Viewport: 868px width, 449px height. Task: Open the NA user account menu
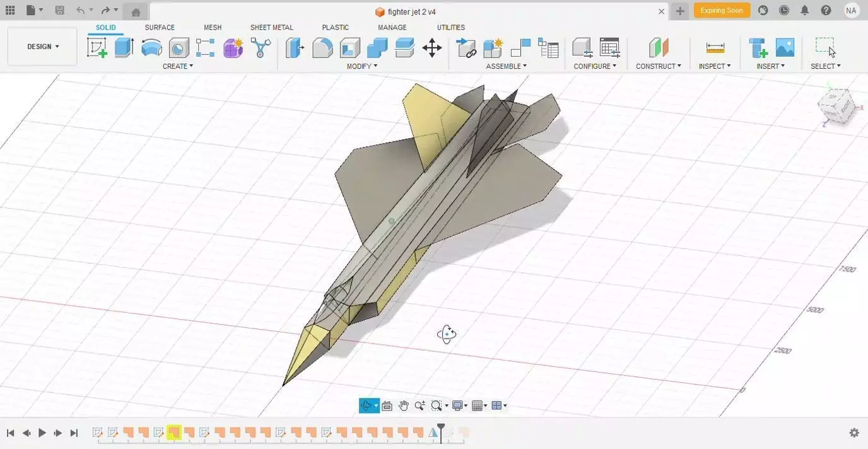pyautogui.click(x=851, y=10)
